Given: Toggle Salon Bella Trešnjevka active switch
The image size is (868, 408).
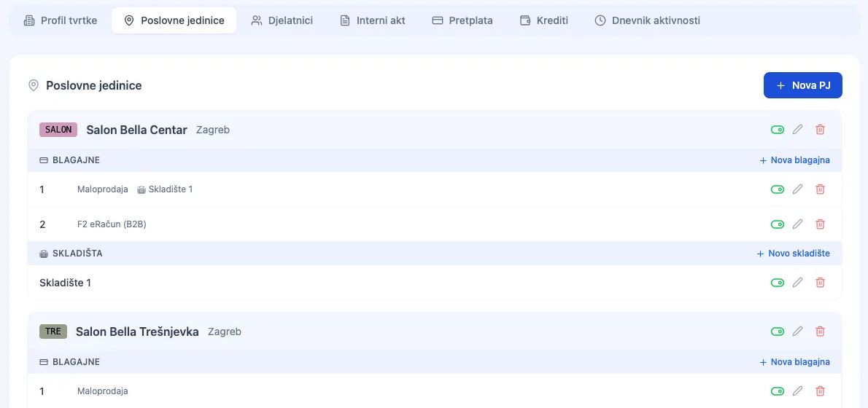Looking at the screenshot, I should 778,331.
